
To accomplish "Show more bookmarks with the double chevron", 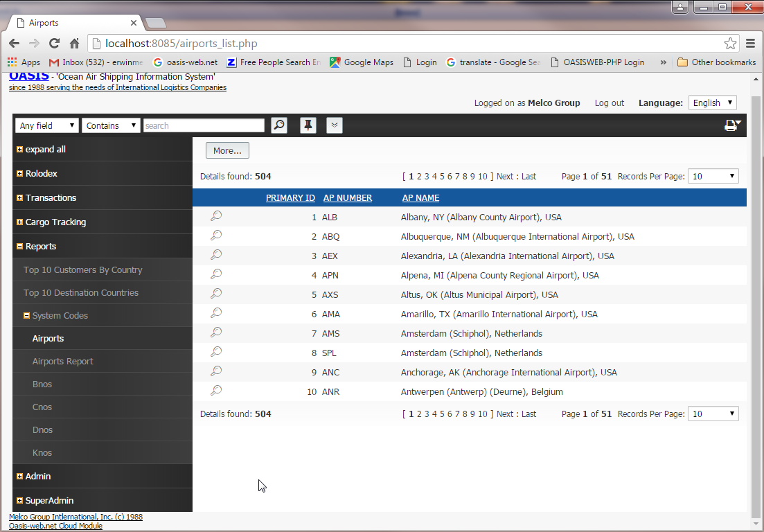I will tap(663, 62).
